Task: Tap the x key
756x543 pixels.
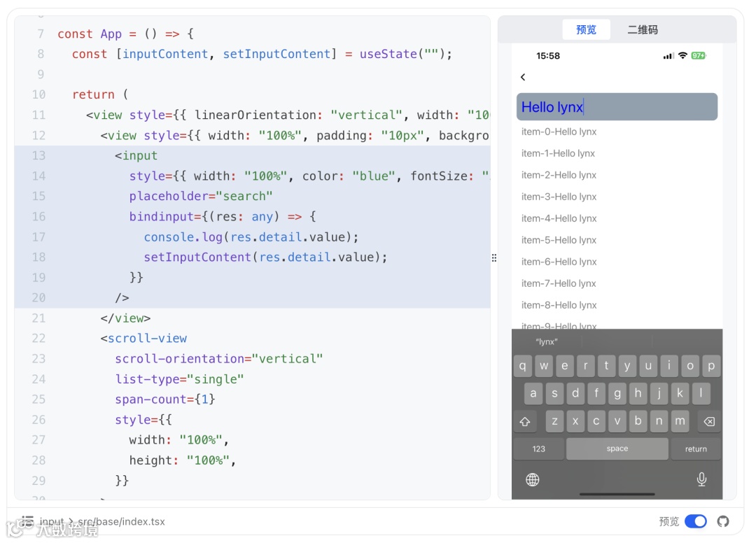Action: click(x=575, y=421)
